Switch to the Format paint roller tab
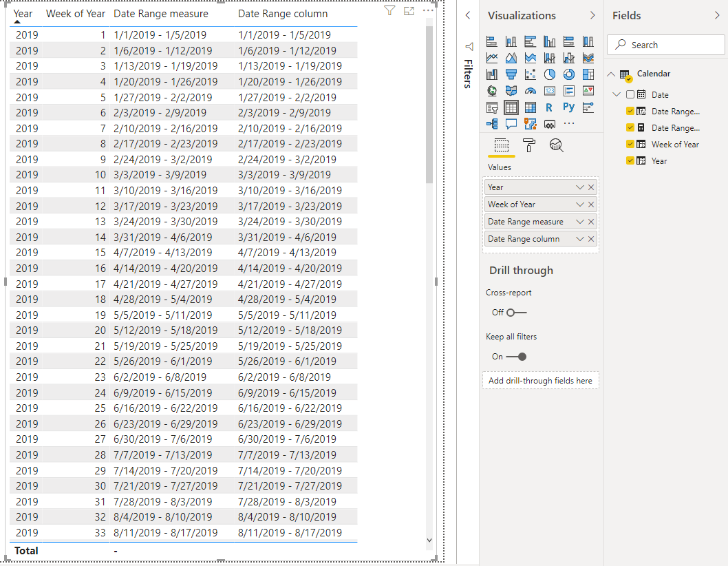The width and height of the screenshot is (728, 566). coord(529,146)
